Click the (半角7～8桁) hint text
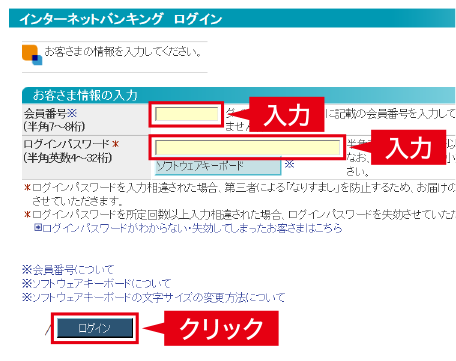The image size is (456, 361). coord(54,126)
